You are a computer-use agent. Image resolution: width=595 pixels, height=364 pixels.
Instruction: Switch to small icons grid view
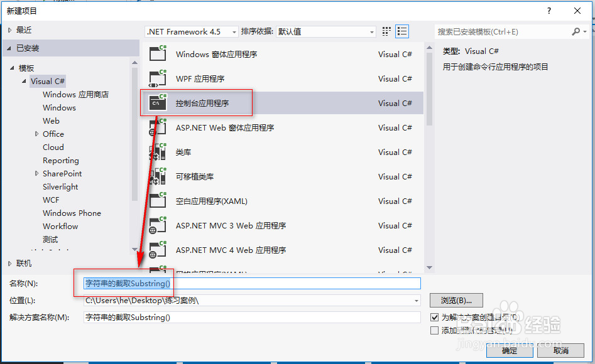386,31
